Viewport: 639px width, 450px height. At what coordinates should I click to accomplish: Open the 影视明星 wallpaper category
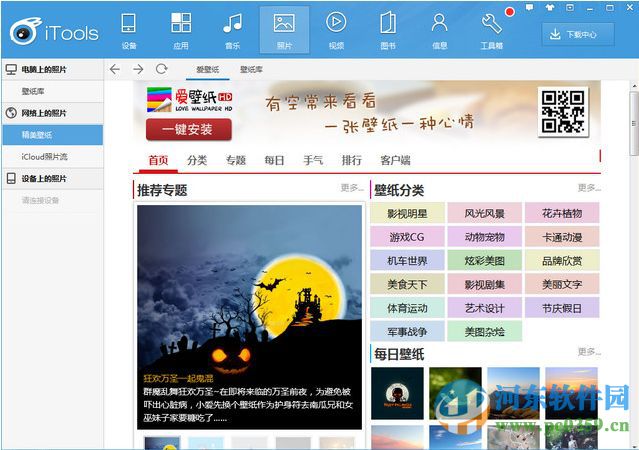[408, 213]
